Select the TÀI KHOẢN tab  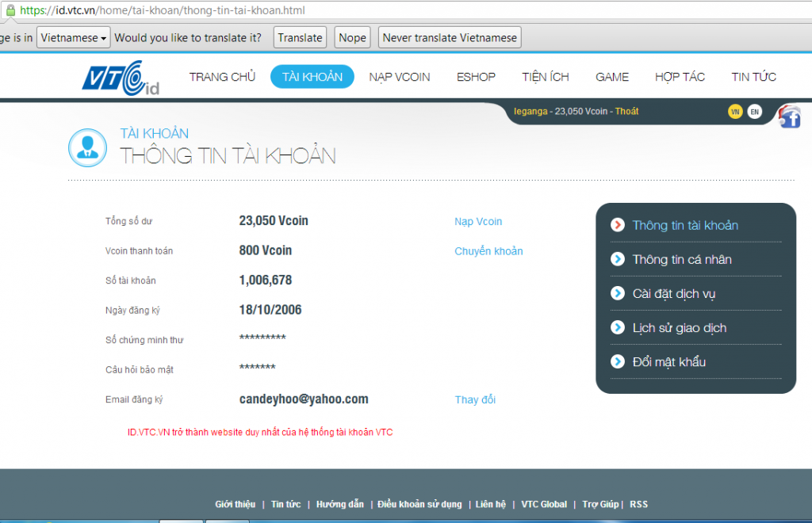312,77
